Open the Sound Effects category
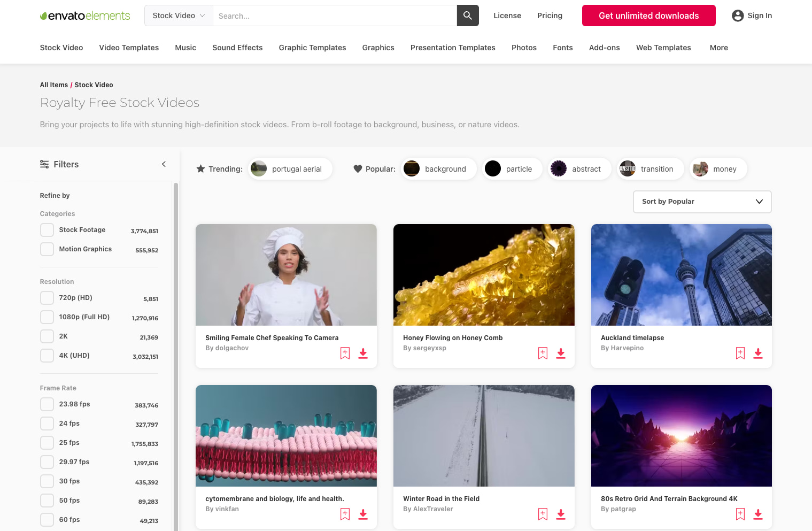 pyautogui.click(x=237, y=48)
